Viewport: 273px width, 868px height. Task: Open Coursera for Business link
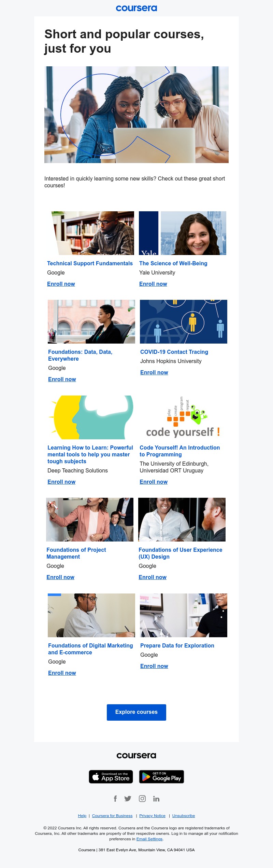(x=112, y=816)
